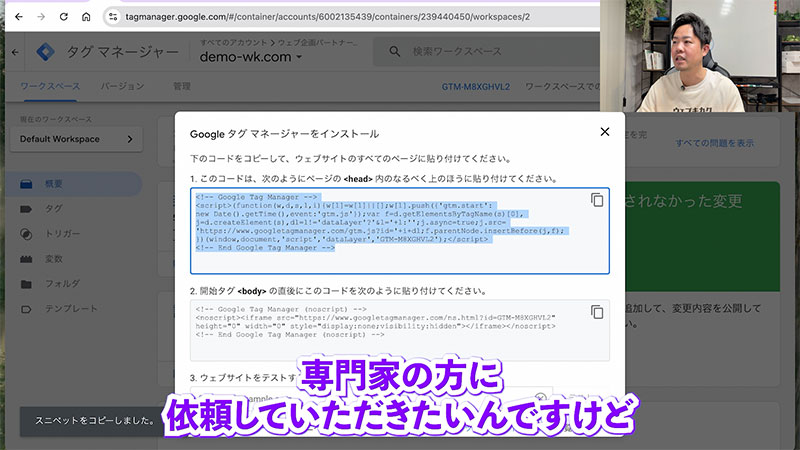Click the 変数 variables icon
800x450 pixels.
[26, 259]
